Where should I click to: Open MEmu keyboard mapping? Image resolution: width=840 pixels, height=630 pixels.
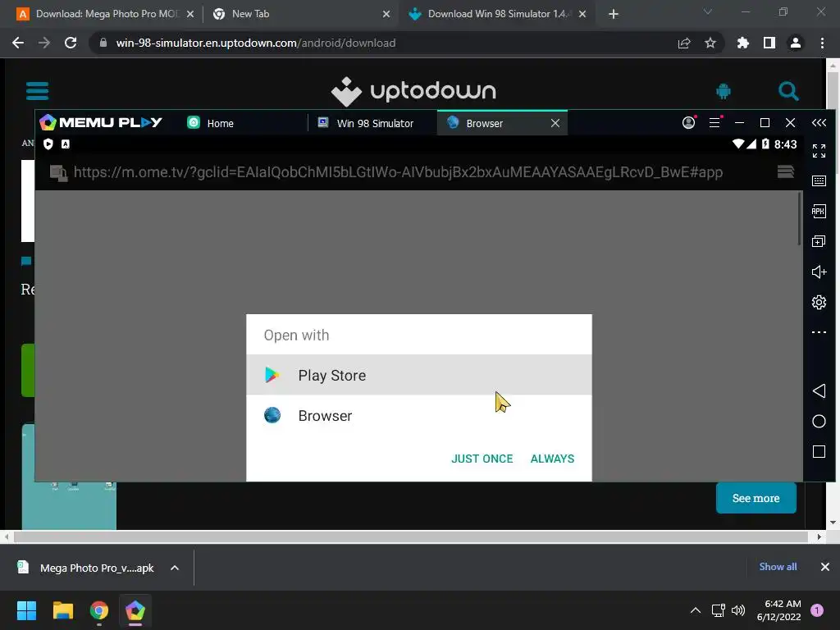point(819,181)
